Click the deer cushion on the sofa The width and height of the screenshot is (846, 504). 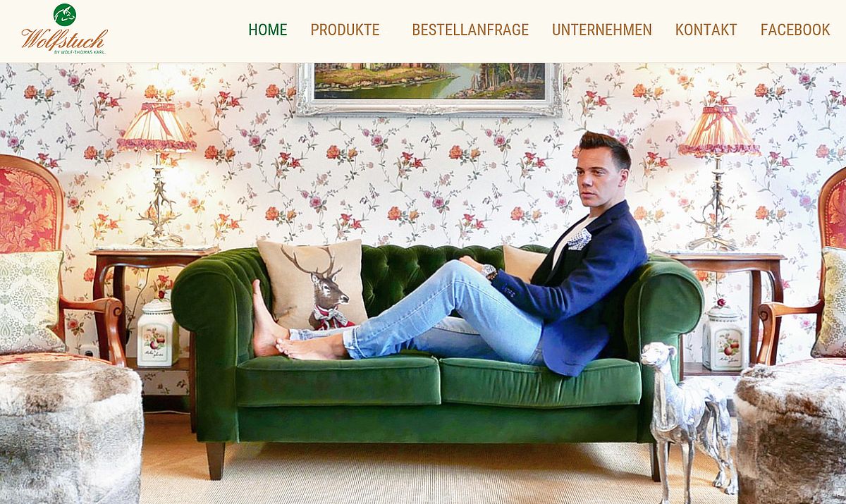[312, 285]
